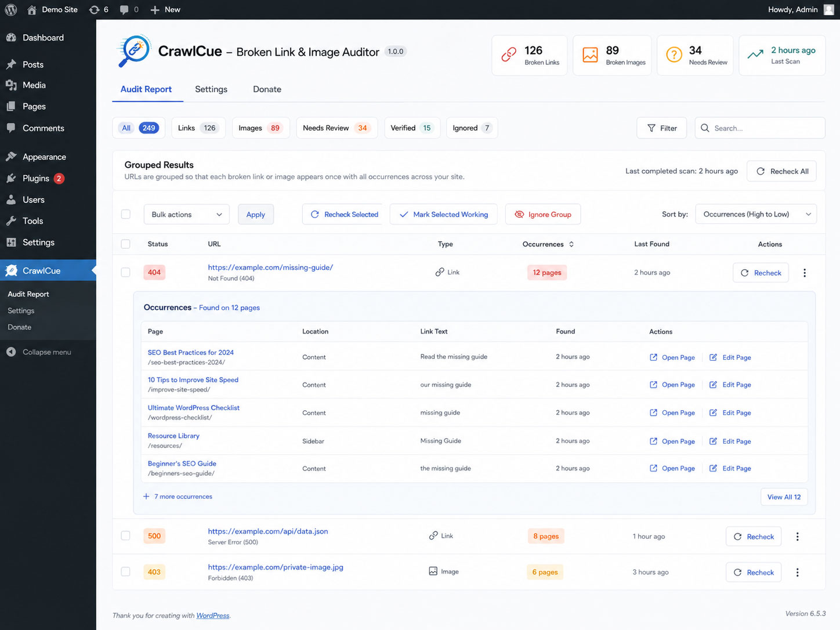Tick the select-all checkbox in table header

click(x=125, y=244)
